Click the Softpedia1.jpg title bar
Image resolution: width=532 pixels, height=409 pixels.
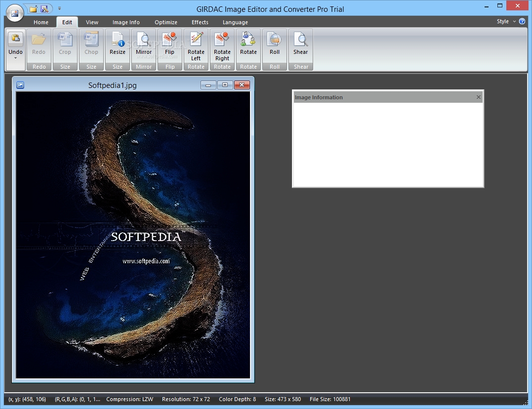coord(112,85)
